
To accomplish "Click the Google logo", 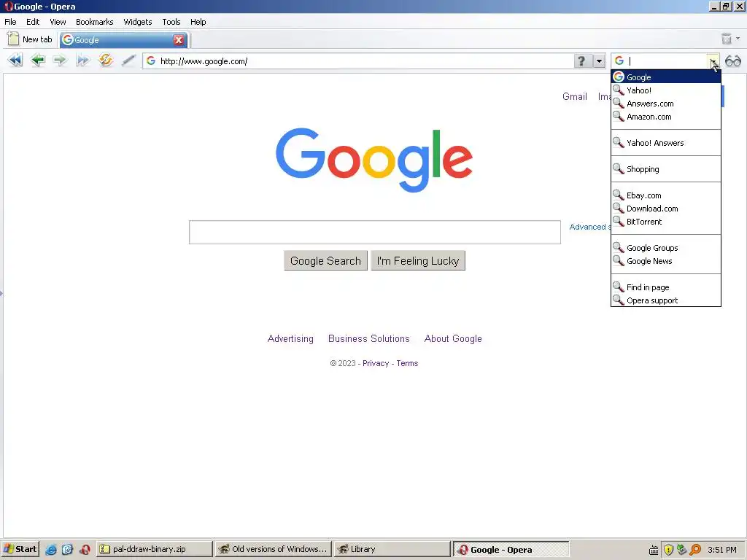I will (374, 160).
